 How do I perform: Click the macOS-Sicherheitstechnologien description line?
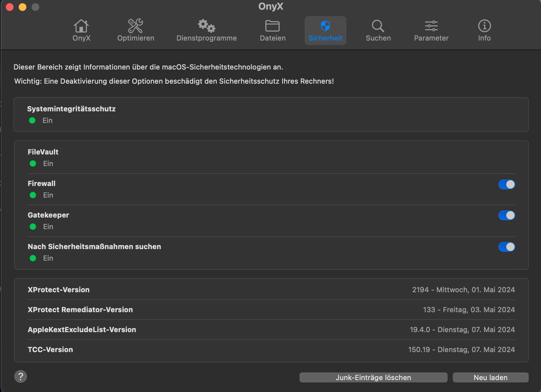click(148, 67)
